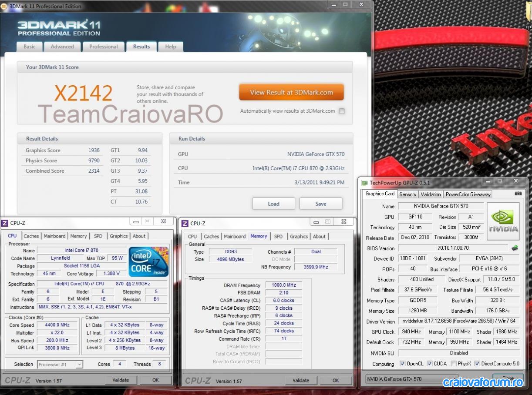The image size is (532, 395).
Task: Click the CAS# Latency value 6.0 clocks
Action: point(284,301)
